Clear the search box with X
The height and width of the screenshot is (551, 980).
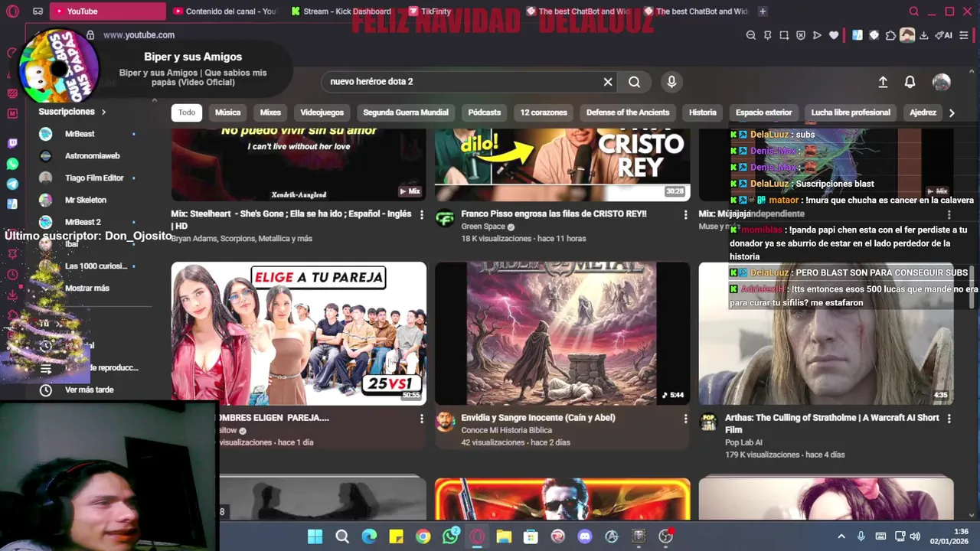click(608, 82)
